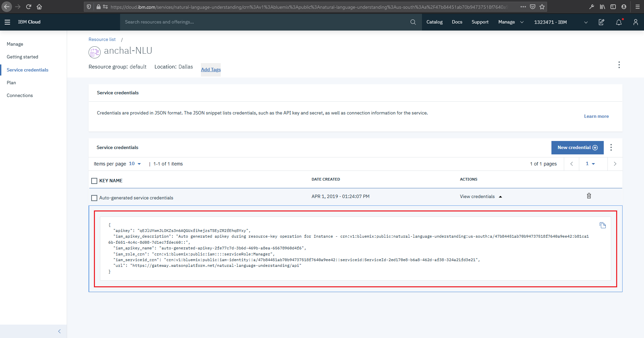
Task: Open the developer tools wrench icon
Action: [592, 7]
